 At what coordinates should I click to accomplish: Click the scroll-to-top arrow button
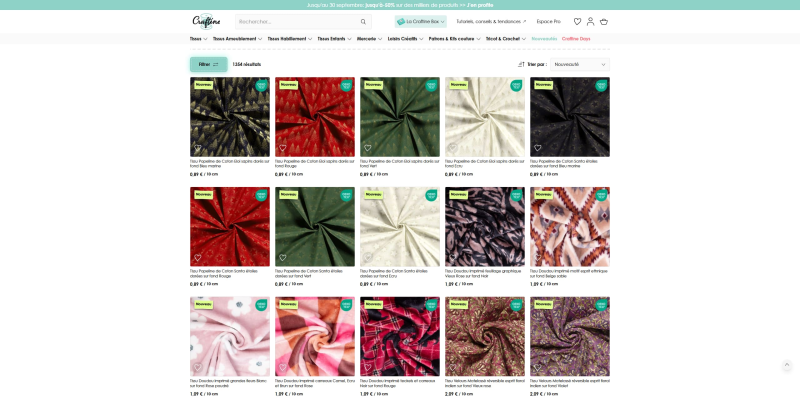pyautogui.click(x=787, y=365)
